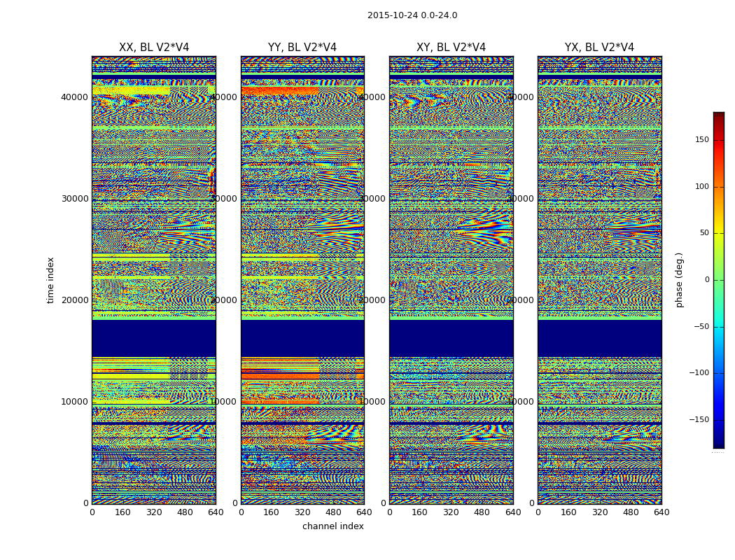Select XX panel channel tick '480'
The image size is (735, 560).
tap(185, 512)
